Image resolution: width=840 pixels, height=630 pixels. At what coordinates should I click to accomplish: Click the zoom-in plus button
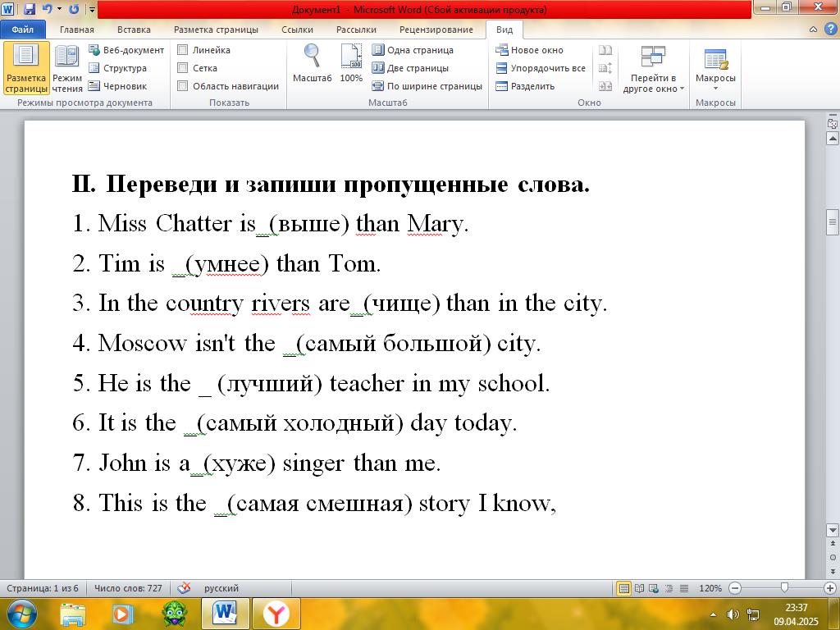point(830,588)
